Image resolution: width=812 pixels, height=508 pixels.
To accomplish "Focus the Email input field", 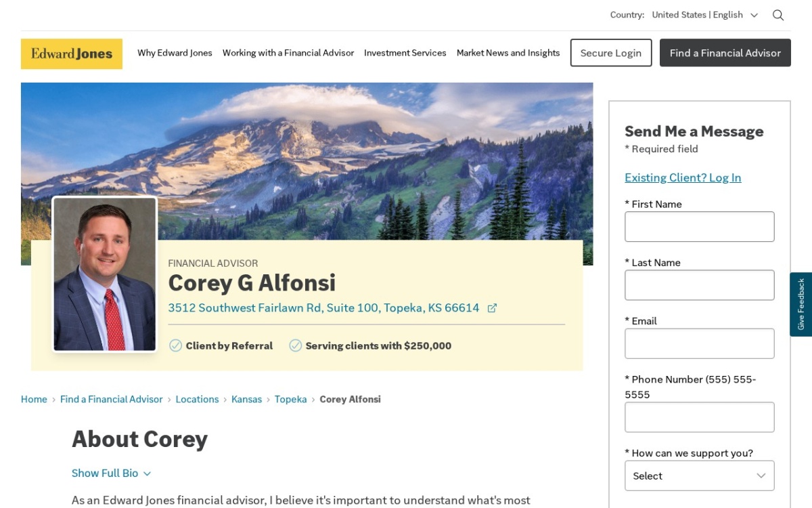I will tap(699, 343).
